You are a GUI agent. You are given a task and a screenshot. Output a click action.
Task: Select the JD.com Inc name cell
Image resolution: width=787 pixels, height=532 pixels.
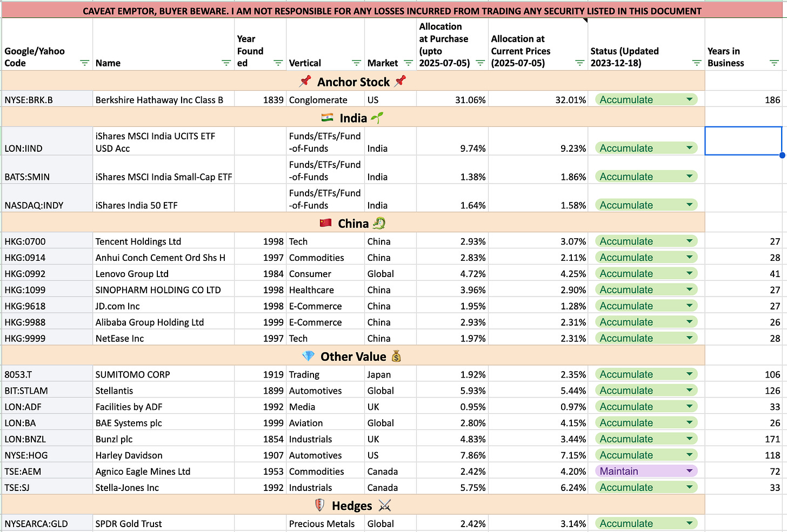pyautogui.click(x=164, y=306)
